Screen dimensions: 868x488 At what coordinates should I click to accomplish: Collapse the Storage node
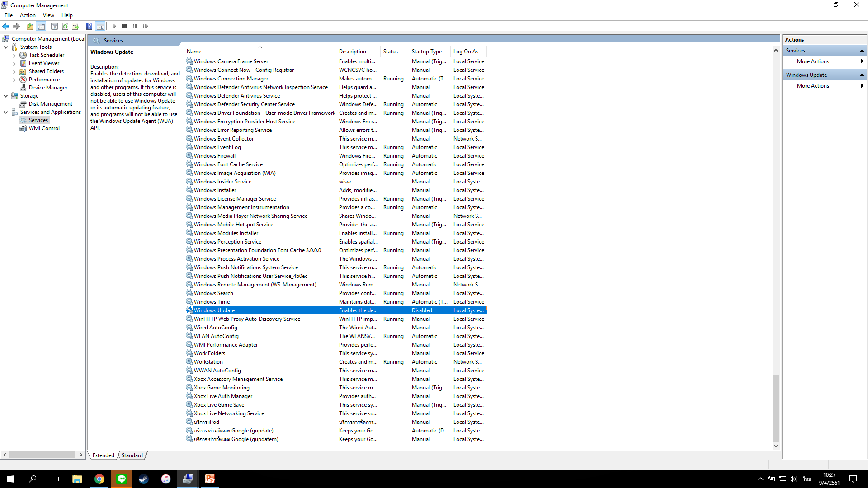point(6,96)
